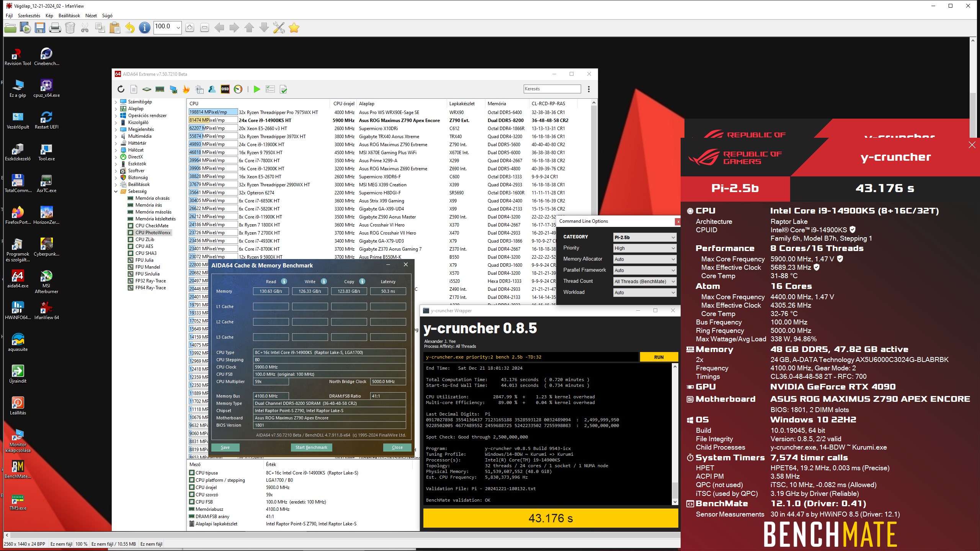This screenshot has width=980, height=551.
Task: Click the Start Benchmark button
Action: click(x=311, y=447)
